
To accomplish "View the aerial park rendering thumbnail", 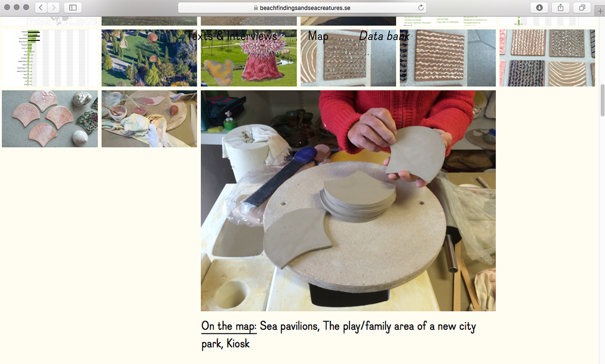I will [x=149, y=58].
